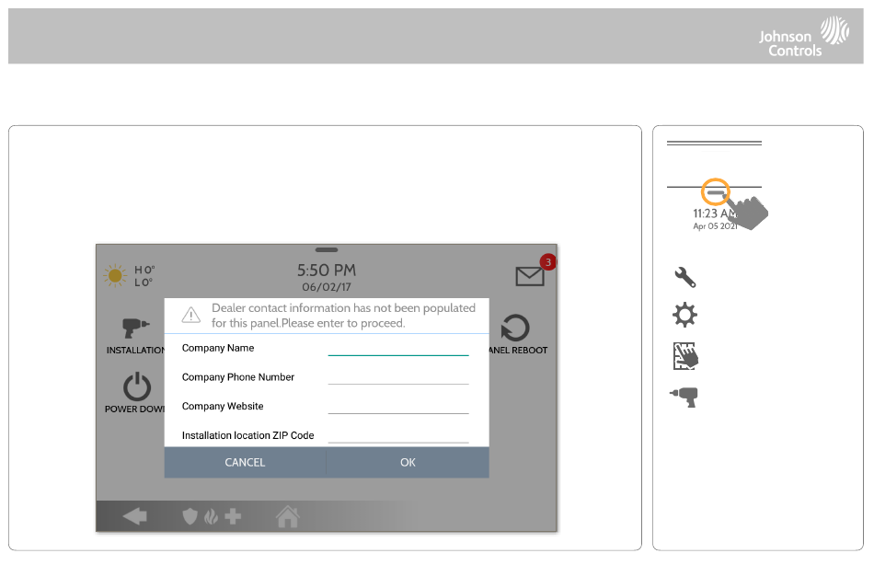Tap the shield emergency icon
874x588 pixels.
[x=190, y=516]
